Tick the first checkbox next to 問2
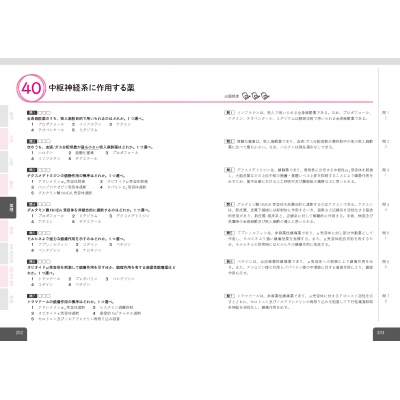Image resolution: width=400 pixels, height=400 pixels. tap(40, 141)
